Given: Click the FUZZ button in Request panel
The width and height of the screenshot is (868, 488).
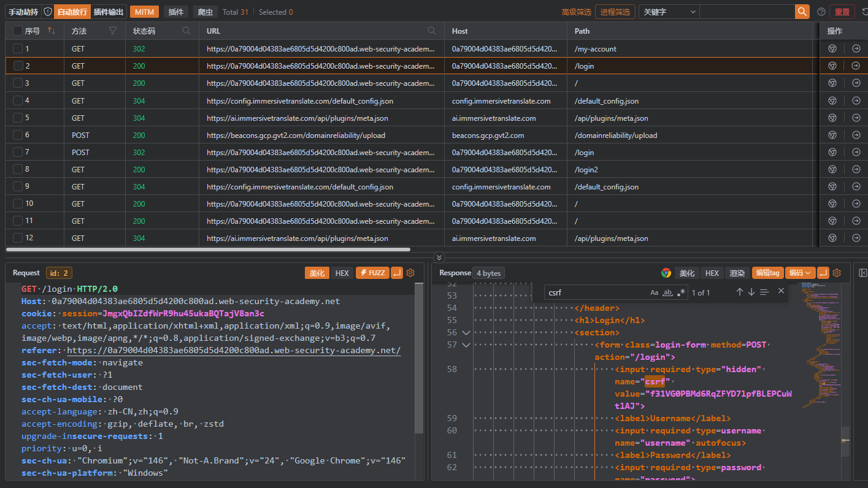Looking at the screenshot, I should click(x=372, y=273).
